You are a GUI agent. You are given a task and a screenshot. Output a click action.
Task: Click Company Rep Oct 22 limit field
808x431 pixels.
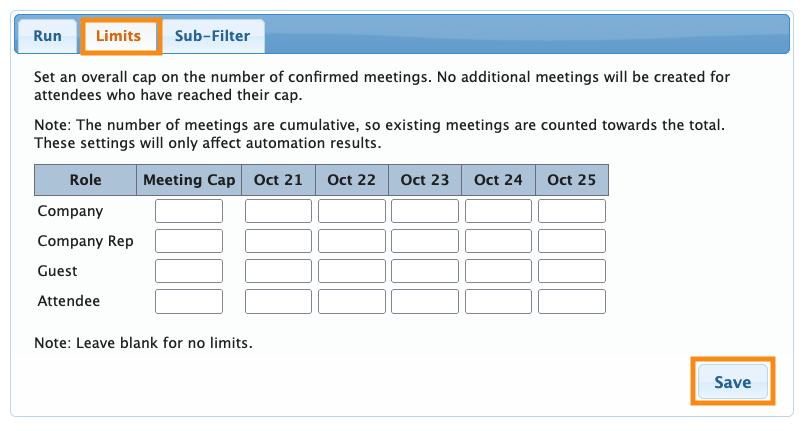pos(352,241)
